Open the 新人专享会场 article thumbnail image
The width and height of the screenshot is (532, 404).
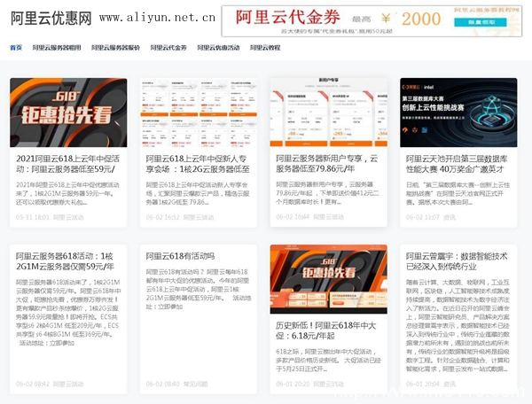[198, 113]
